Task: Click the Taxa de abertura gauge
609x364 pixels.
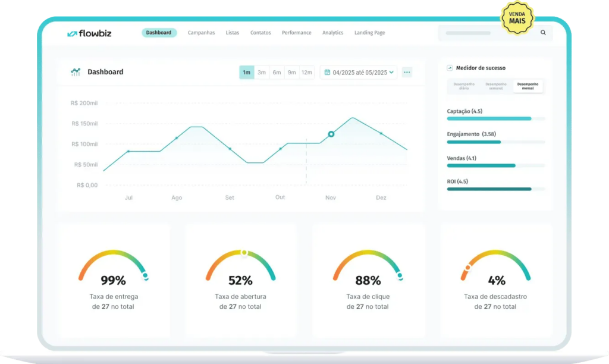Action: [240, 266]
